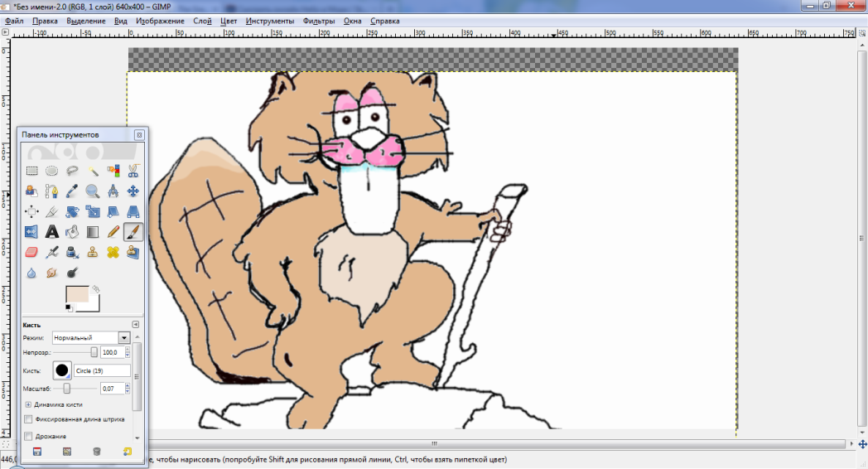
Task: Enable Фиксированная длина штриха checkbox
Action: (28, 419)
